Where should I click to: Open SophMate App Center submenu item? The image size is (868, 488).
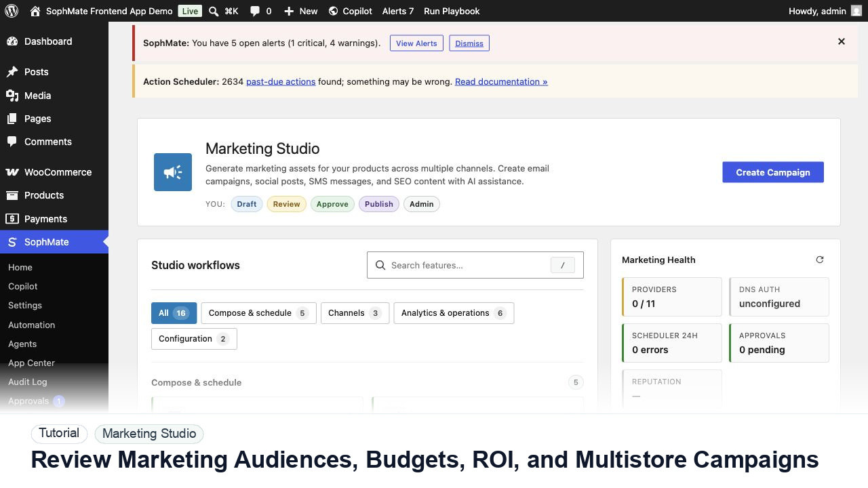point(31,363)
